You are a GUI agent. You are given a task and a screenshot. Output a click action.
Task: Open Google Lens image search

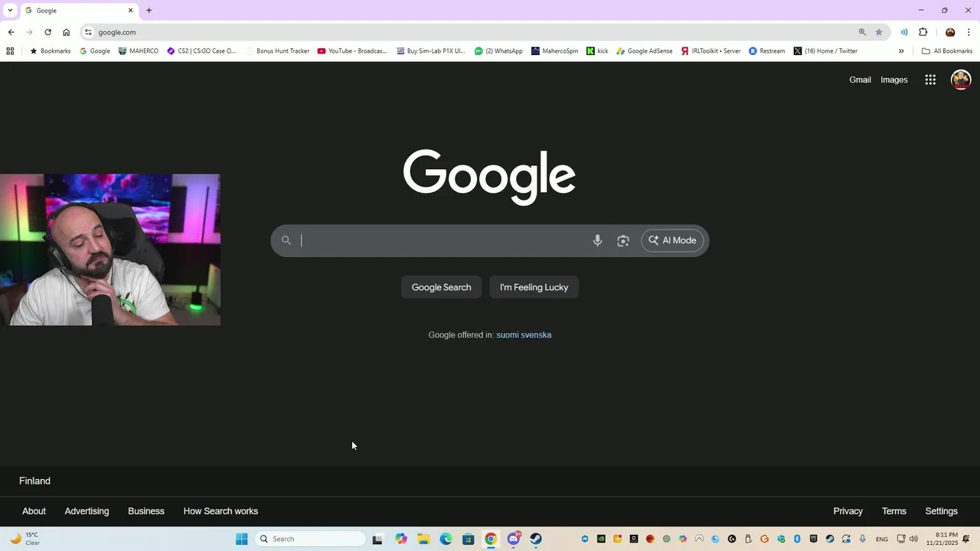pyautogui.click(x=623, y=240)
